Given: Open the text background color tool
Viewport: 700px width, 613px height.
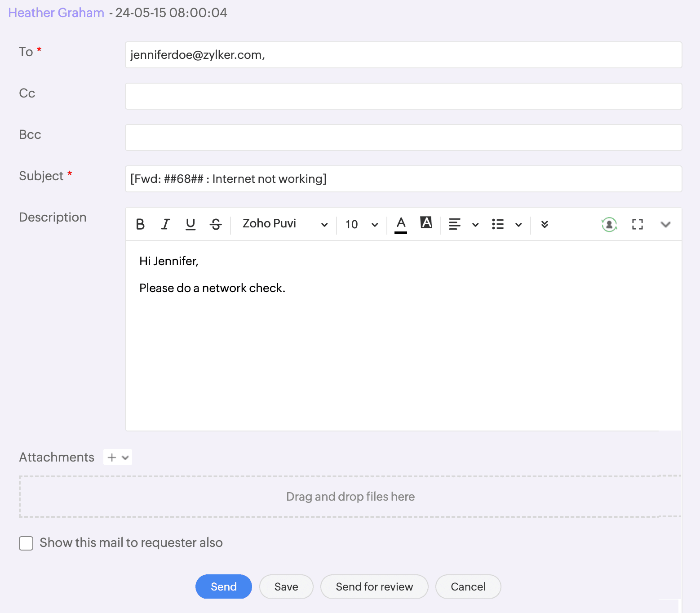Looking at the screenshot, I should 426,223.
